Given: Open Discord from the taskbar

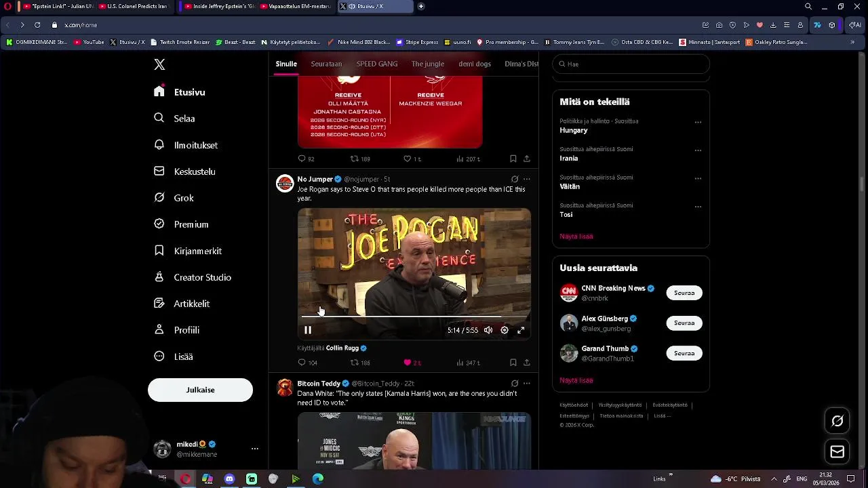Looking at the screenshot, I should click(x=229, y=479).
